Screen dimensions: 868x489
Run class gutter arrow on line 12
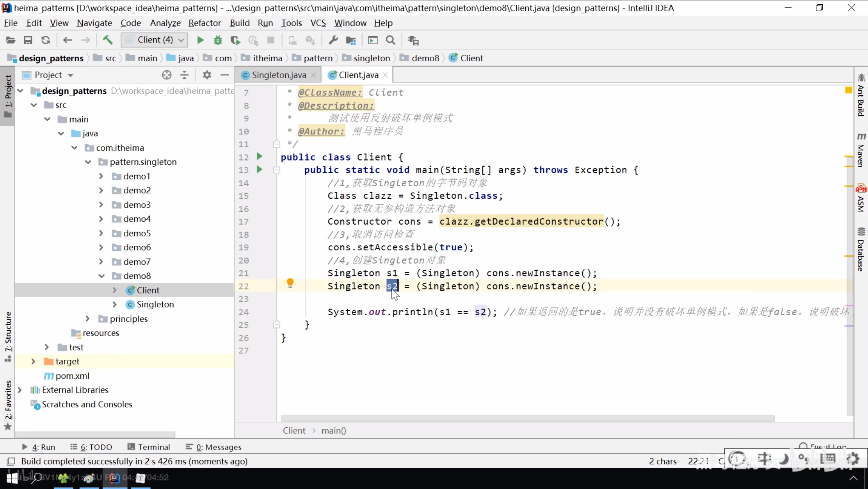[260, 157]
